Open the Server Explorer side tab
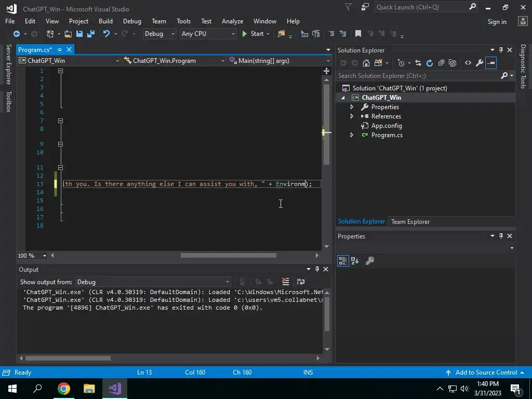 click(x=8, y=64)
